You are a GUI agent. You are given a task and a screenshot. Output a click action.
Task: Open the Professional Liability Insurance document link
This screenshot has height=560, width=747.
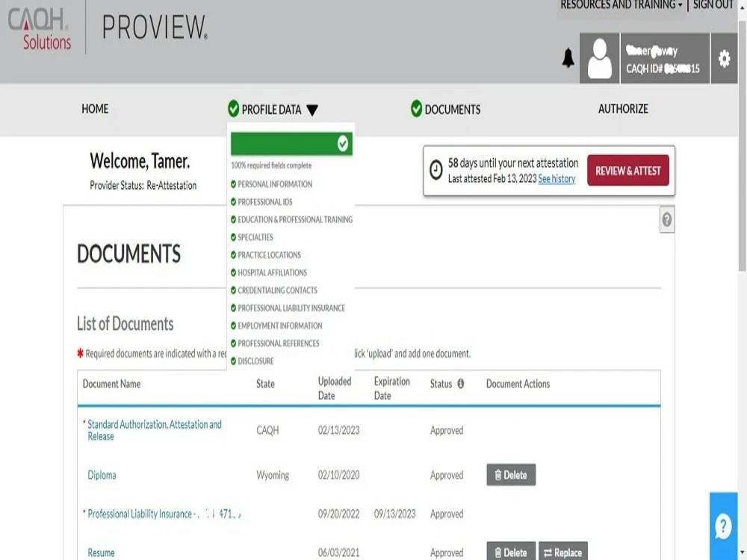coord(164,514)
